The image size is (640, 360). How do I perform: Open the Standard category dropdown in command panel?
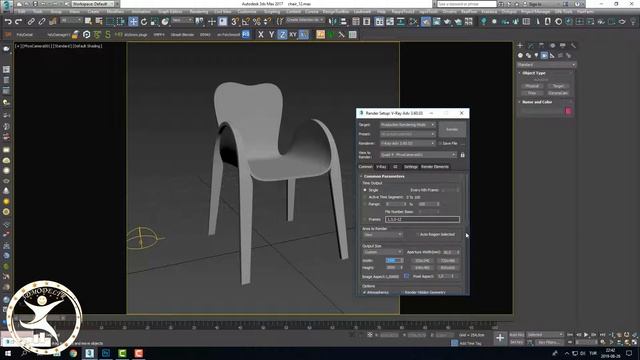[546, 64]
